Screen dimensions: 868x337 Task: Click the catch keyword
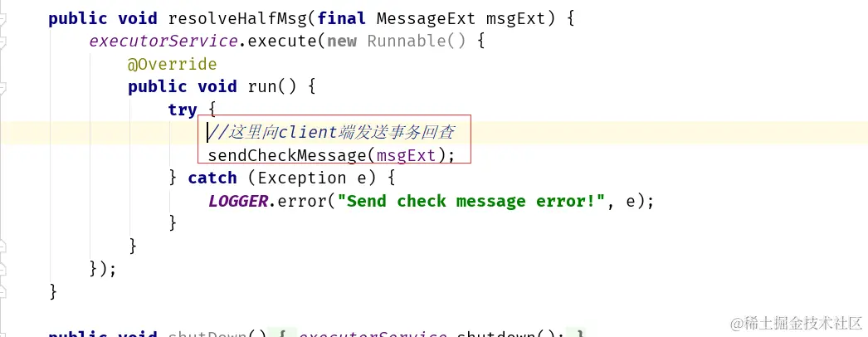[x=212, y=178]
